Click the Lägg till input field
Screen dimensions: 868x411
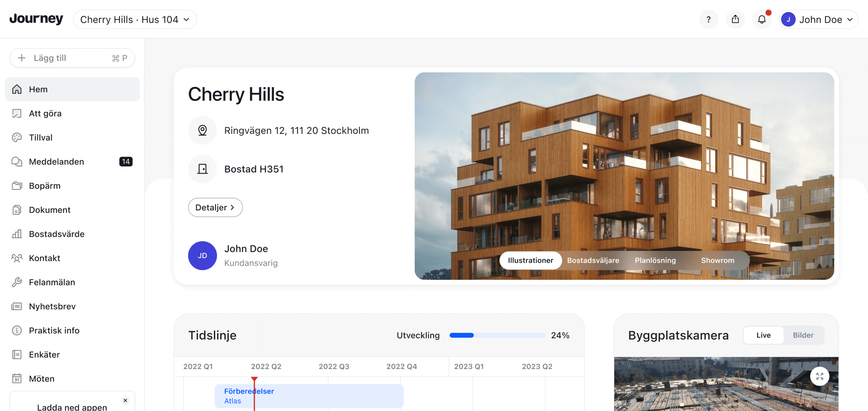pos(72,58)
